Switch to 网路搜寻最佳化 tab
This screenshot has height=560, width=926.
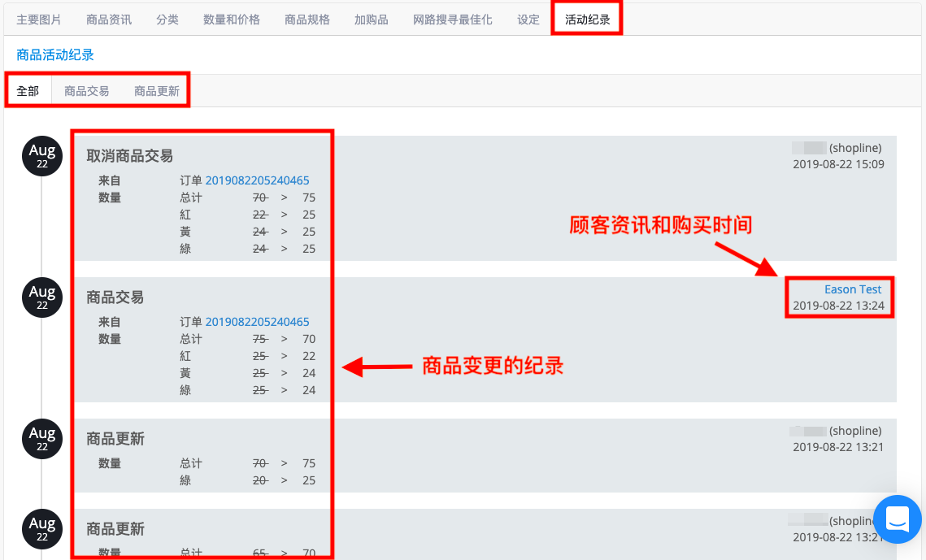click(x=453, y=20)
